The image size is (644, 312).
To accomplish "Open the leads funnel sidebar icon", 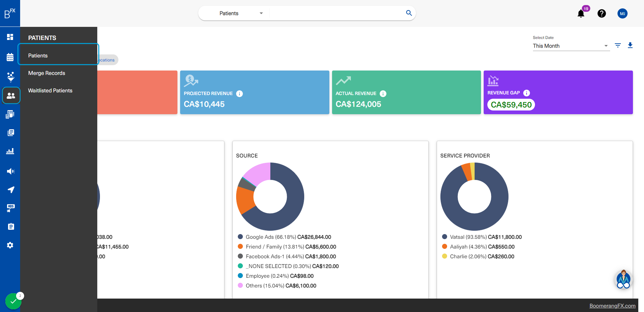I will pos(11,77).
